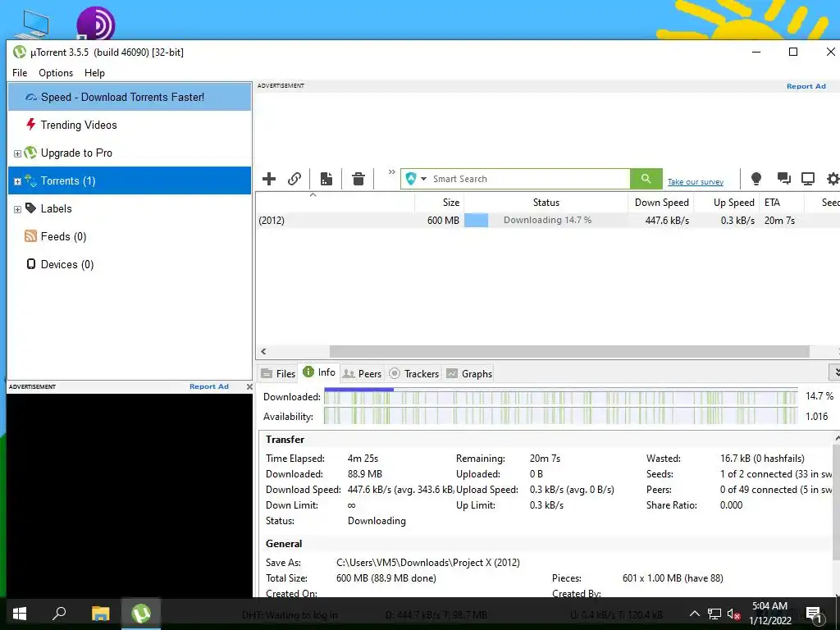840x630 pixels.
Task: Click the Down Speed column header
Action: click(x=661, y=203)
